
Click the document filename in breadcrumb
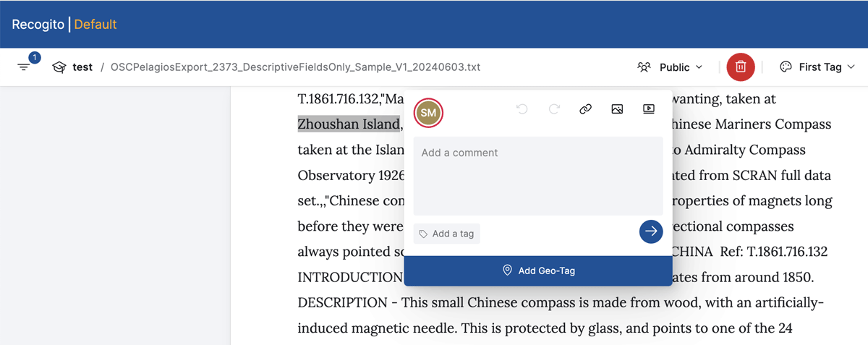[x=295, y=67]
